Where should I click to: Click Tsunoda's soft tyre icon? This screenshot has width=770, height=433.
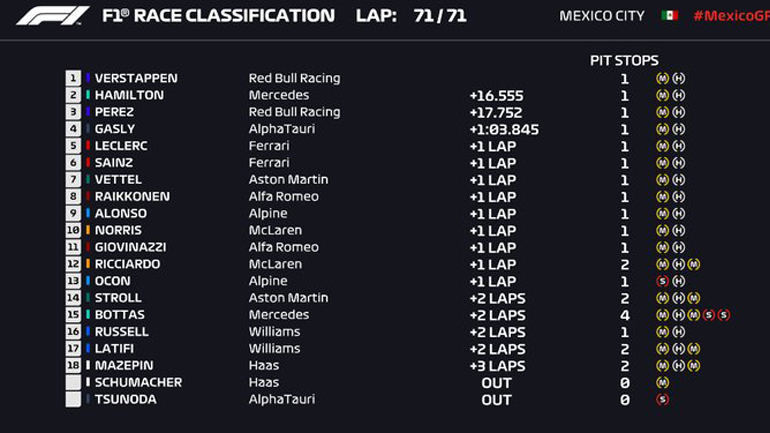point(662,399)
